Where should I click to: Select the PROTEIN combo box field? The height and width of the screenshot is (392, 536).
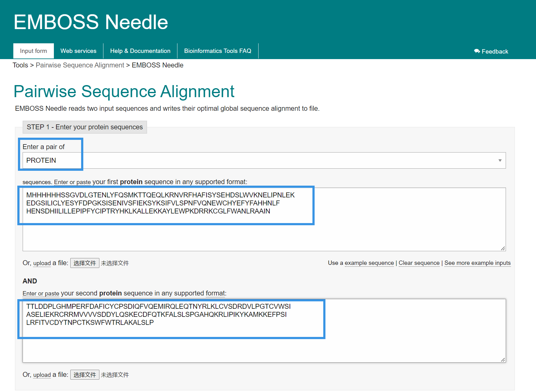click(264, 160)
